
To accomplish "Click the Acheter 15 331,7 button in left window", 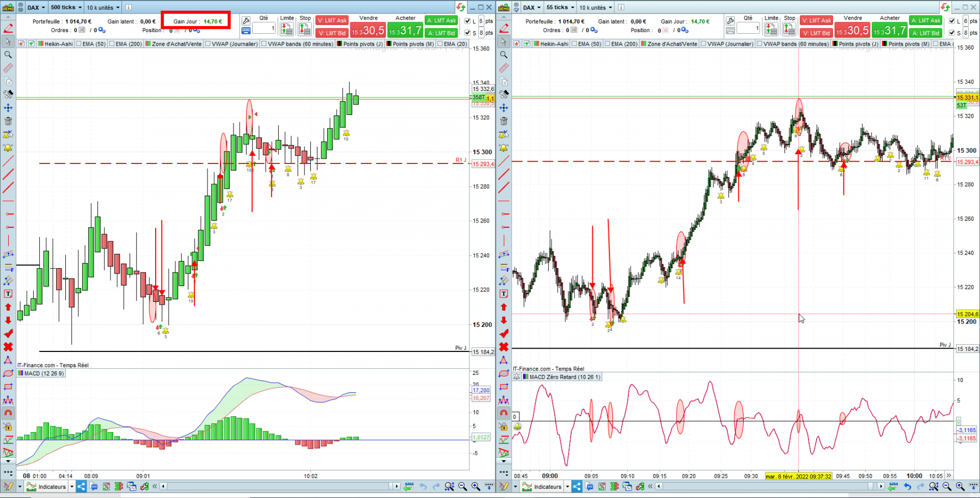I will (405, 30).
